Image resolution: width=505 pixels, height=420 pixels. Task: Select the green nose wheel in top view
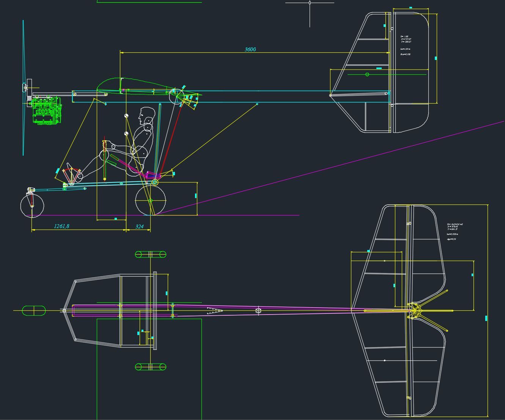click(x=34, y=311)
